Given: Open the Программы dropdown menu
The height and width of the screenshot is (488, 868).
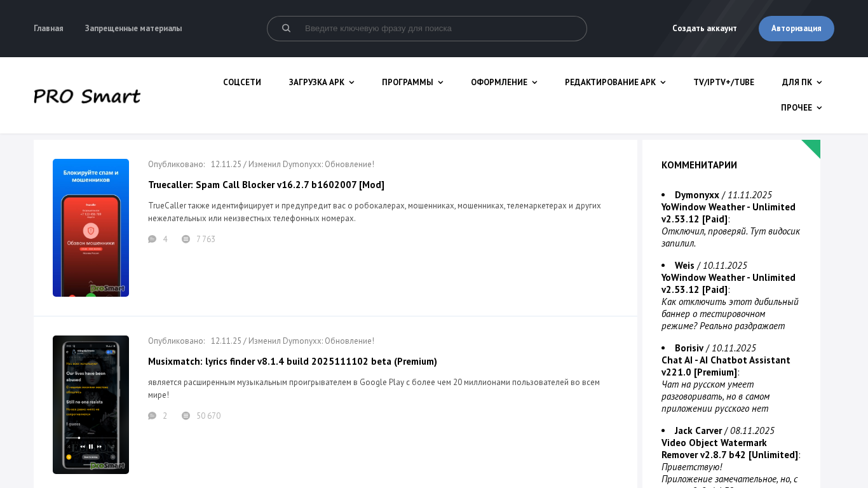Looking at the screenshot, I should pyautogui.click(x=412, y=83).
